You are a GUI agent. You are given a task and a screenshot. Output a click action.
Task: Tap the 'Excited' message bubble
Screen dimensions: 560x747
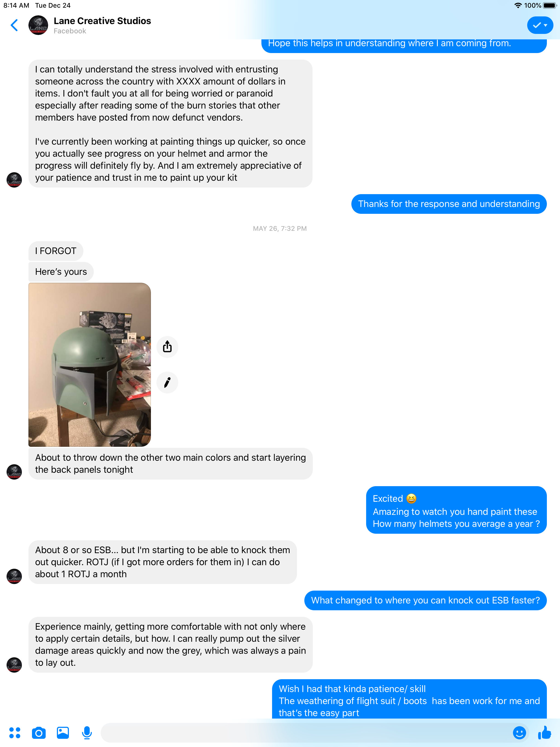coord(456,510)
